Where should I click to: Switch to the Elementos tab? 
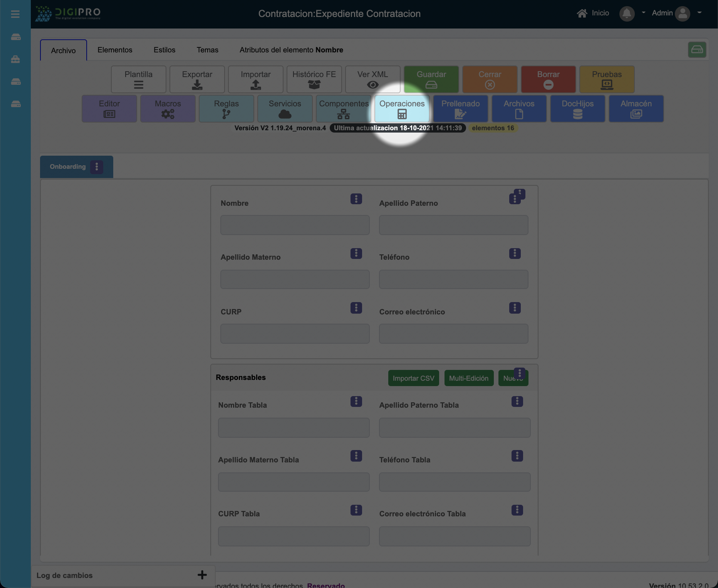pyautogui.click(x=115, y=50)
